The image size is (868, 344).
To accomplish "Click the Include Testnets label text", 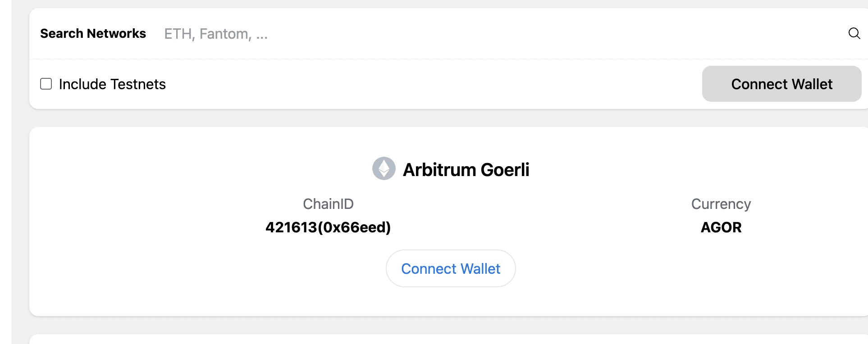I will pyautogui.click(x=112, y=84).
